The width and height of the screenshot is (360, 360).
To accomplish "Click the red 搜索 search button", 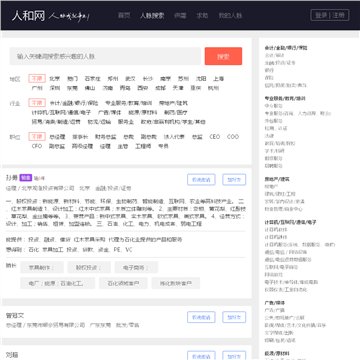I will coord(223,56).
